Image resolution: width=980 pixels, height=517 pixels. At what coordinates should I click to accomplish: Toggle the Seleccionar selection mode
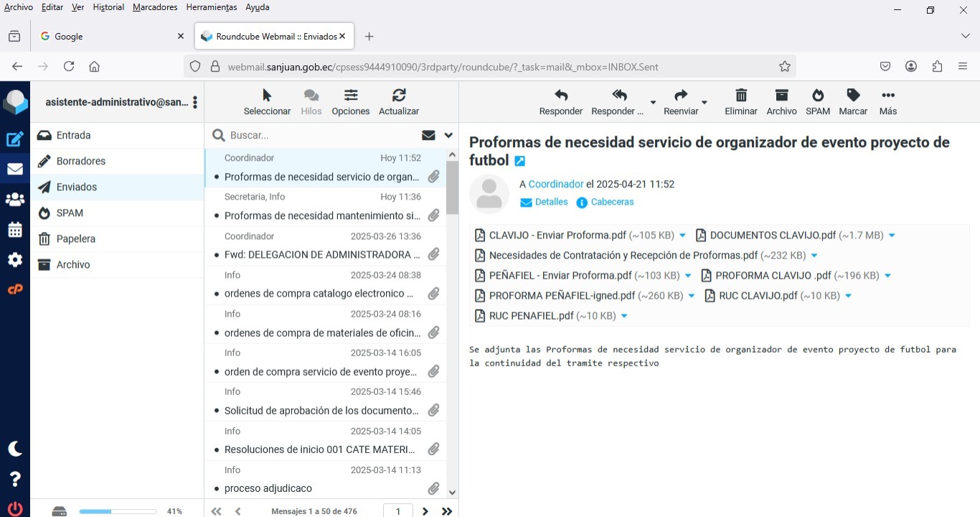267,96
